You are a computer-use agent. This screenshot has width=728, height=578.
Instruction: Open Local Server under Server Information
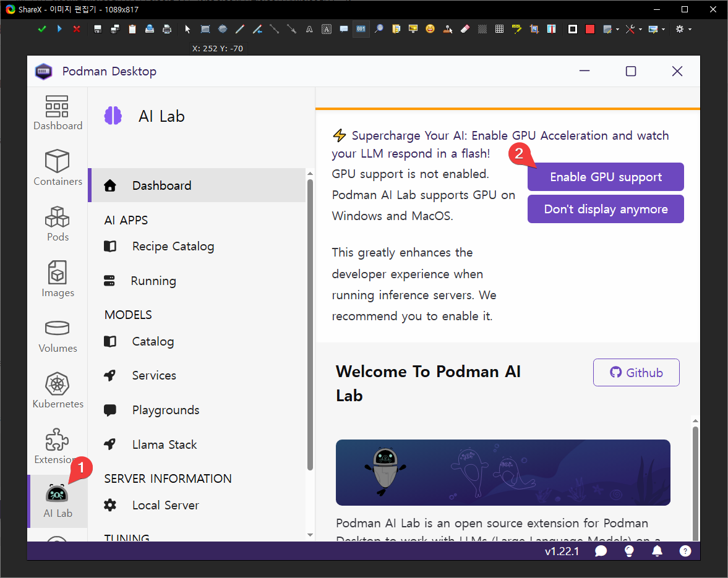pos(165,505)
